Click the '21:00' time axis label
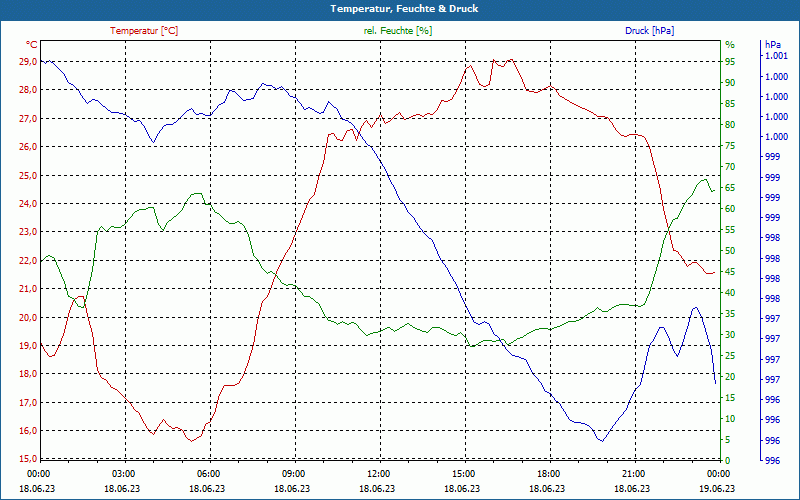The image size is (800, 500). pyautogui.click(x=634, y=473)
